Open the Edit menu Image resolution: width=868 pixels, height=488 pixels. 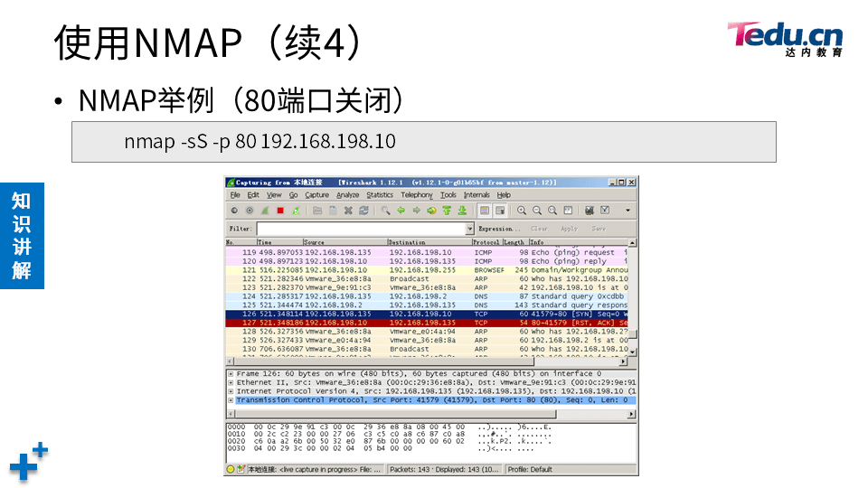click(x=253, y=195)
